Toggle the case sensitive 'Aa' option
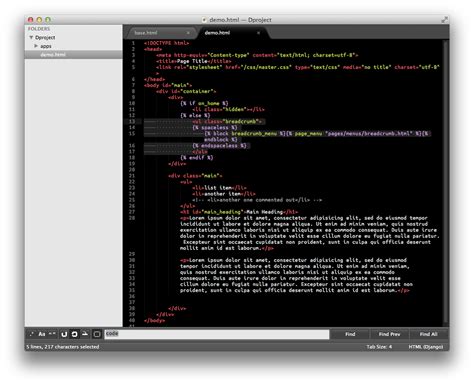 42,334
